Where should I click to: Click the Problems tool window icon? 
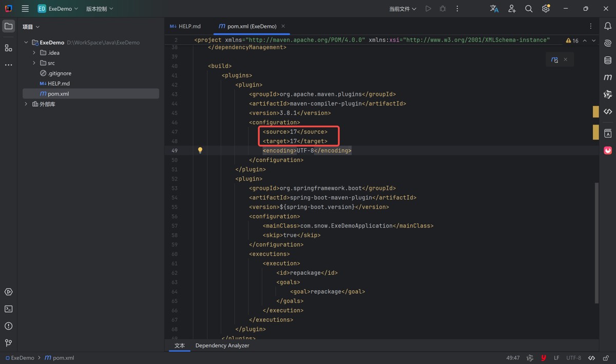click(8, 326)
